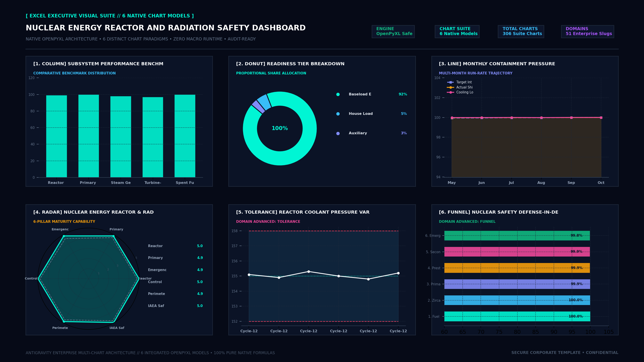This screenshot has height=362, width=644.
Task: Click the 3. Prima funnel bar
Action: coord(517,284)
